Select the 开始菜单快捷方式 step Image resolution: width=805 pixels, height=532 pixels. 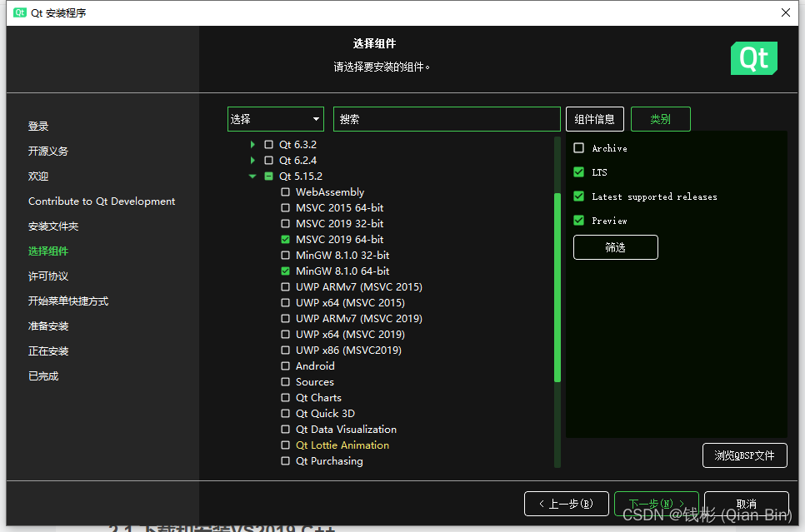[x=68, y=301]
